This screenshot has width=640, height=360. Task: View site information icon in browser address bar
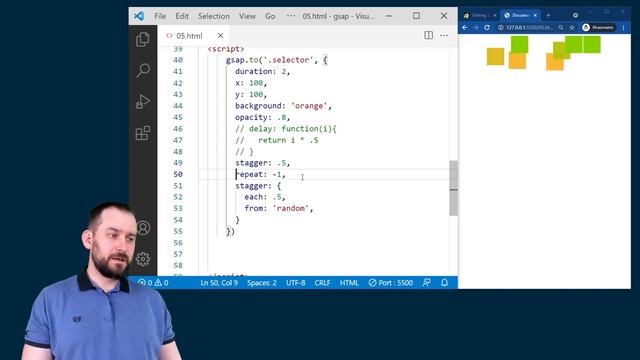coord(500,27)
